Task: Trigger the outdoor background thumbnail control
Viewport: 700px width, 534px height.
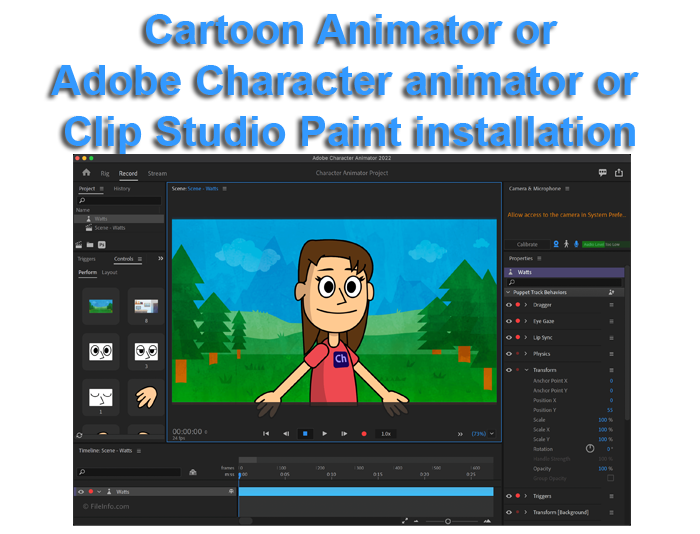Action: [x=101, y=306]
